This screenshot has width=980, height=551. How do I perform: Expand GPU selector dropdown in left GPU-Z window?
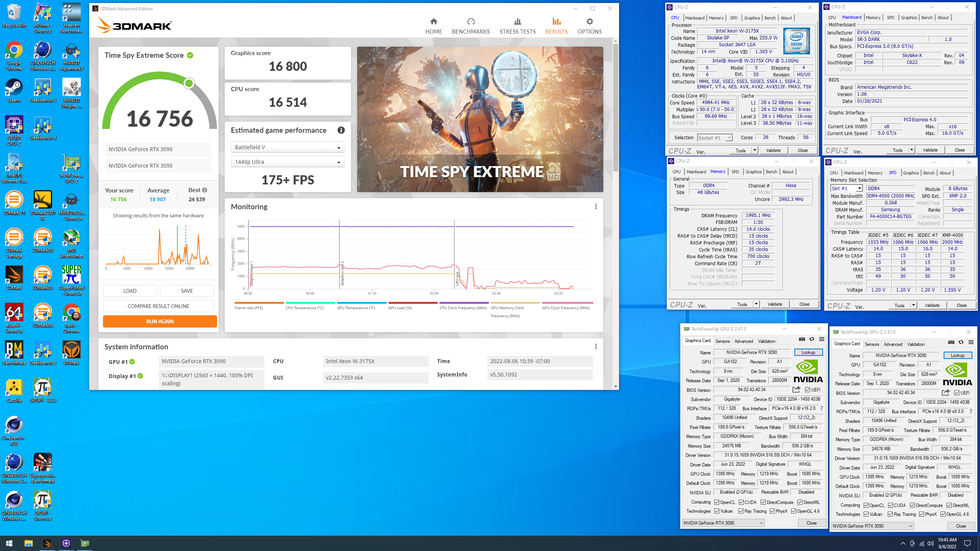tap(723, 523)
